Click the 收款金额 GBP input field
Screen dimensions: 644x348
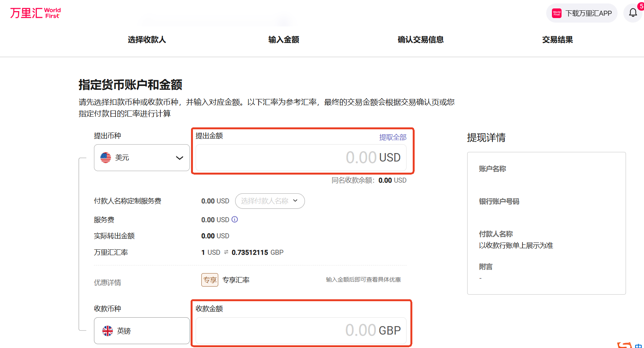[301, 330]
